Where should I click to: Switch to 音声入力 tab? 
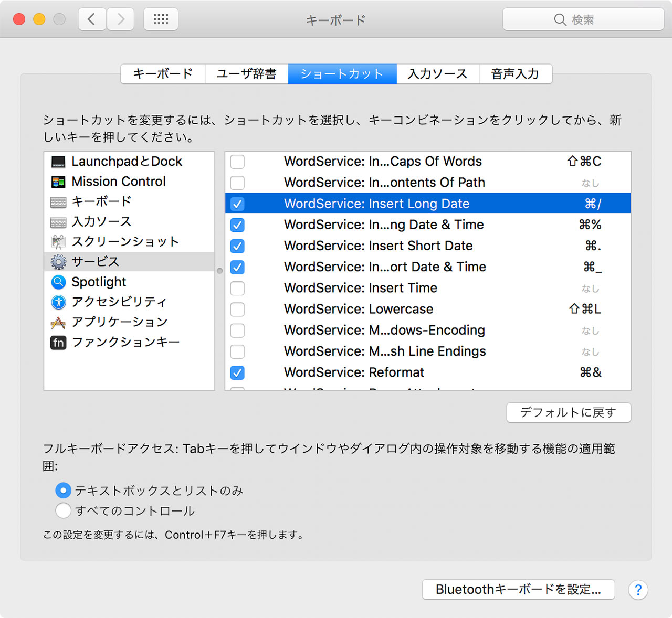point(516,74)
